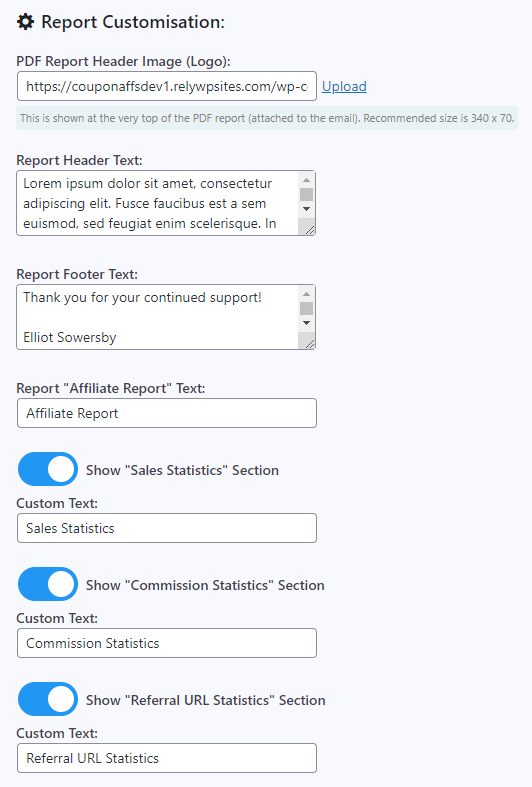The height and width of the screenshot is (787, 532).
Task: Disable Show "Commission Statistics" Section toggle
Action: (x=48, y=584)
